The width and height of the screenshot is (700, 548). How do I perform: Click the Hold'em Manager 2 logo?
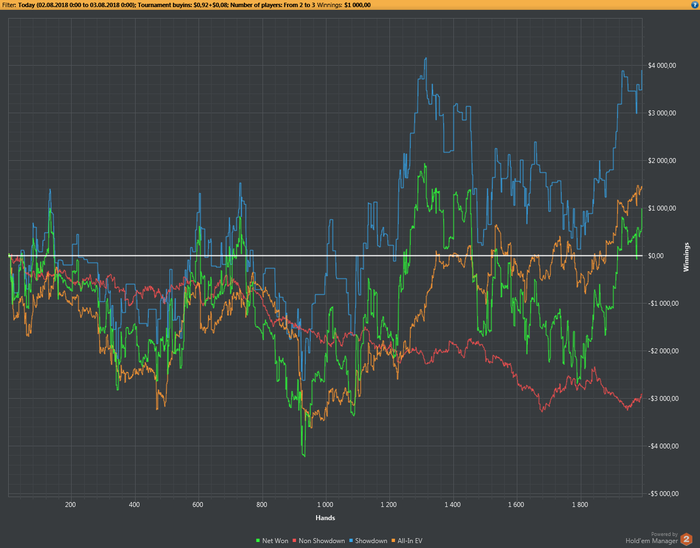[x=686, y=539]
